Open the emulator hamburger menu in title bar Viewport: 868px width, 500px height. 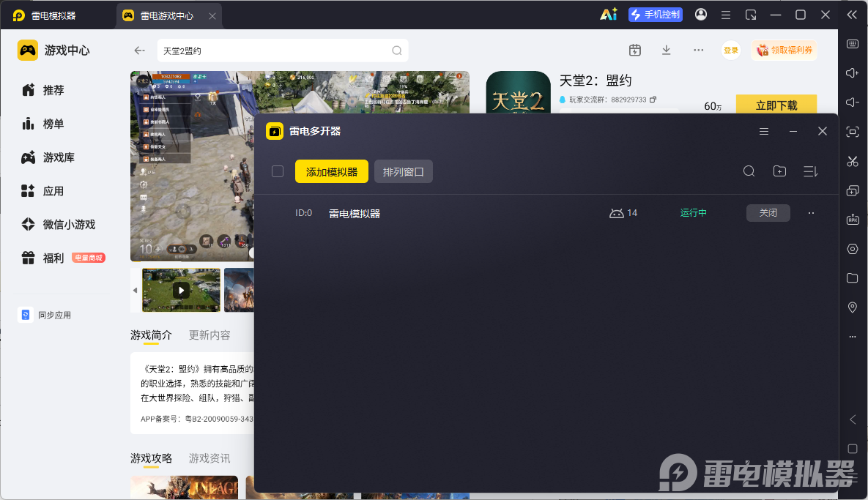726,15
